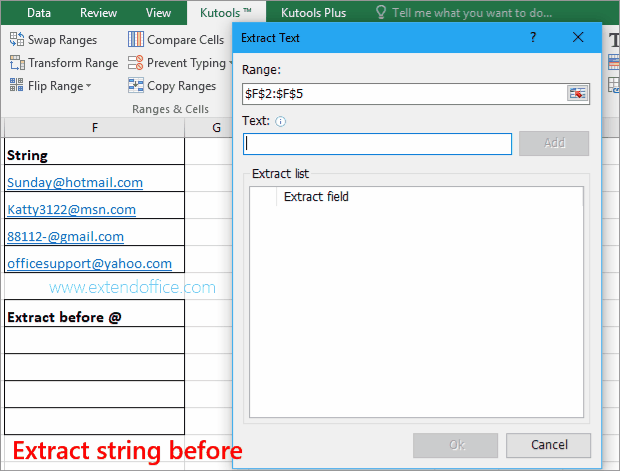Open the Sunday@hotmail.com email link
The height and width of the screenshot is (471, 620).
(x=75, y=182)
